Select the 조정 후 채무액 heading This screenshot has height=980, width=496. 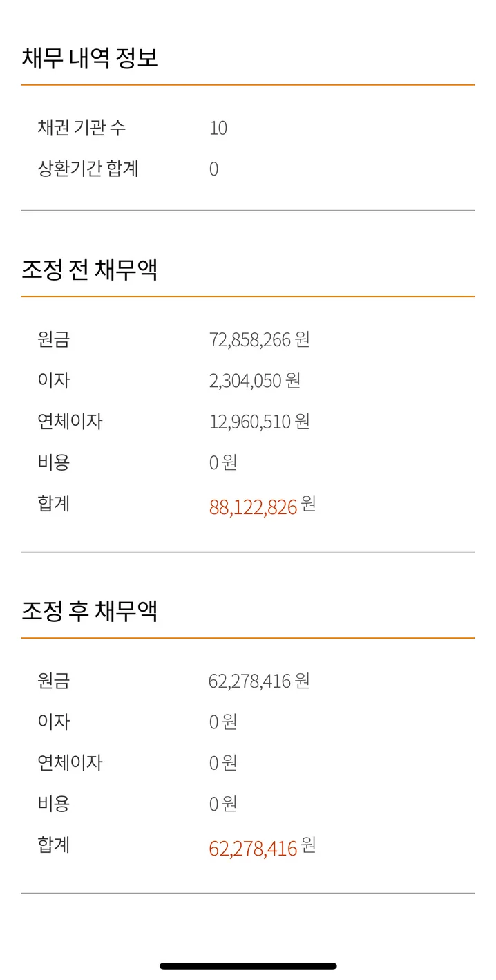(x=90, y=611)
